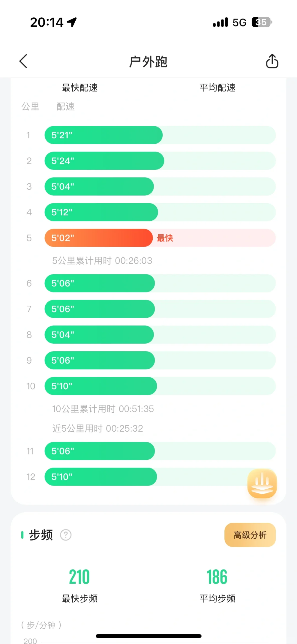
Task: Open 高级分析 advanced analysis button
Action: pos(250,535)
